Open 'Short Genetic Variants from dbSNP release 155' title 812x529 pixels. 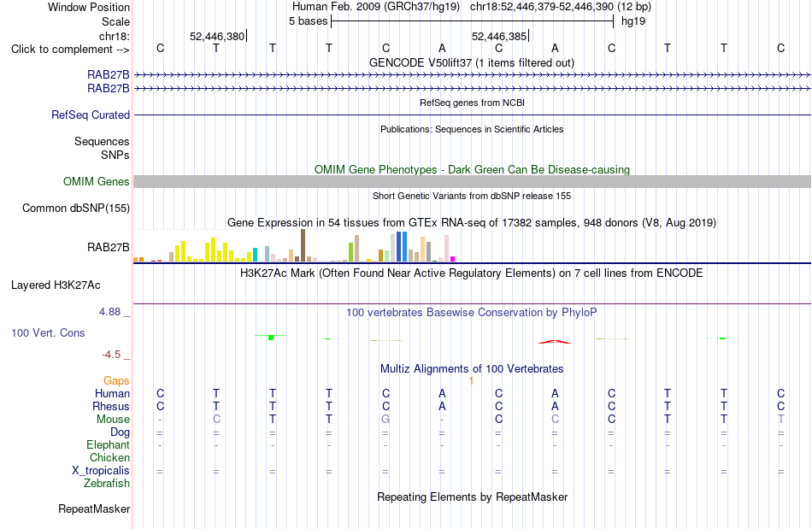click(x=472, y=196)
